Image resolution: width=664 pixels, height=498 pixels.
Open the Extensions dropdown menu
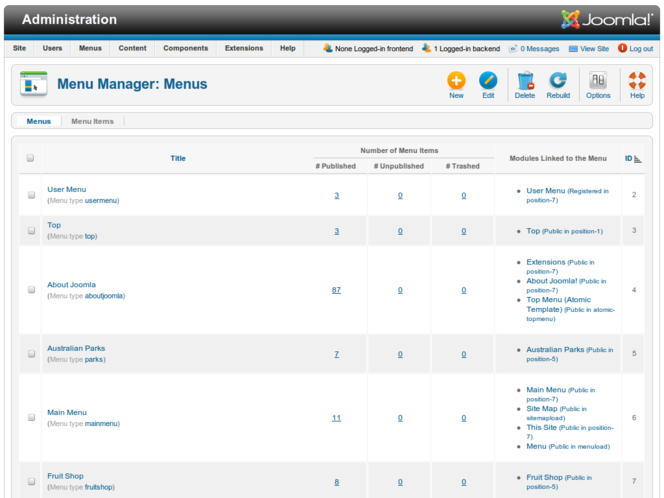pyautogui.click(x=244, y=48)
